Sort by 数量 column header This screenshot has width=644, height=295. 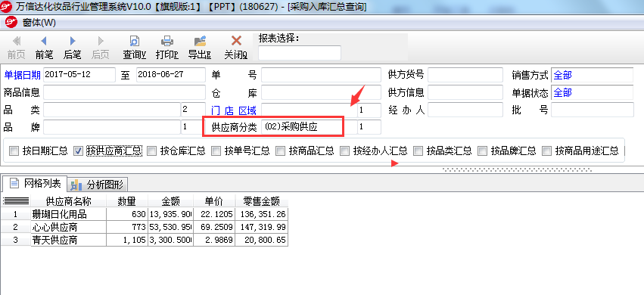coord(126,201)
